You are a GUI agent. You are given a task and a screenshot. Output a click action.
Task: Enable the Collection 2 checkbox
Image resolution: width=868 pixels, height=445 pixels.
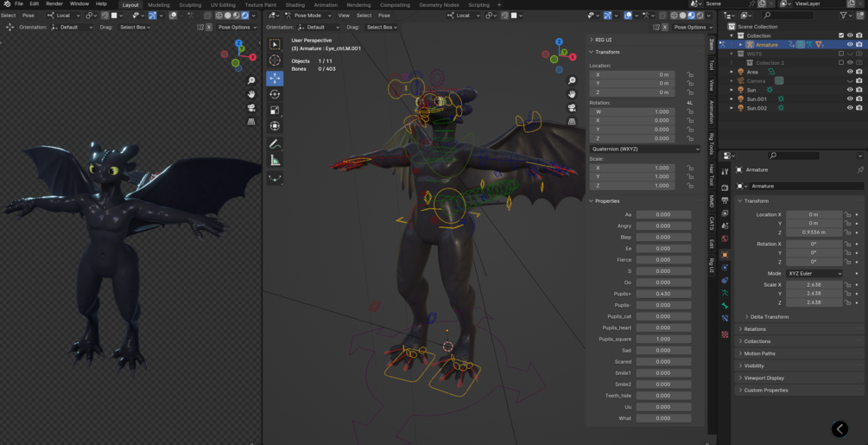point(841,62)
